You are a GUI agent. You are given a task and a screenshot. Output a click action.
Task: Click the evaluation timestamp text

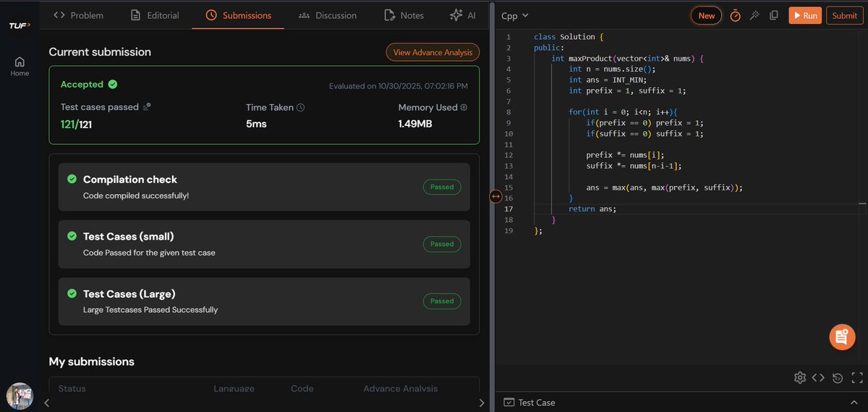(399, 86)
